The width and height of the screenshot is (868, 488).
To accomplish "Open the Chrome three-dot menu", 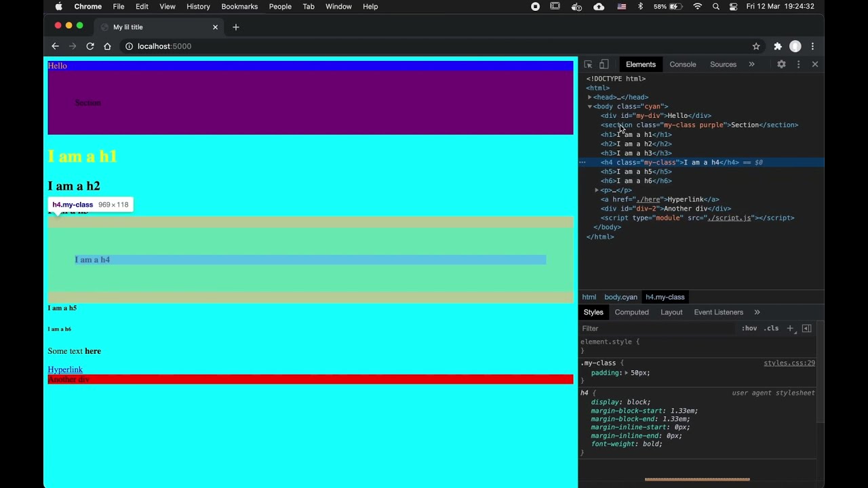I will 812,46.
